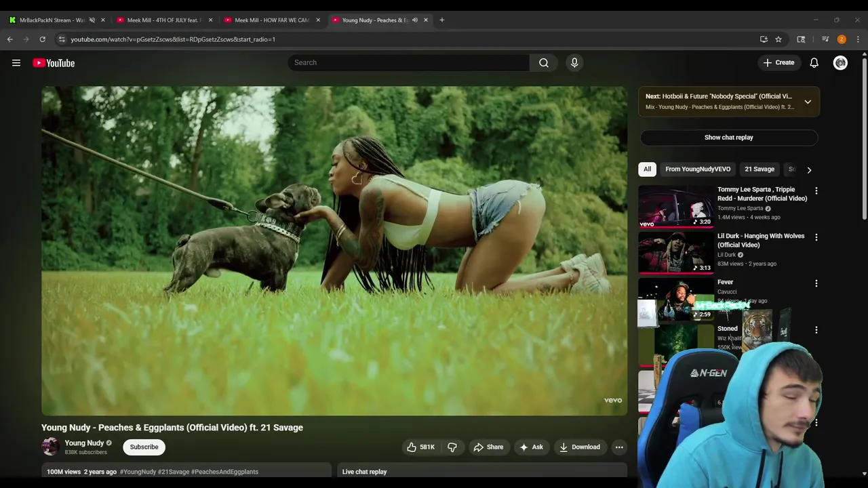Close the Meek Mill 4TH OF JULY tab
This screenshot has height=488, width=868.
coord(210,20)
